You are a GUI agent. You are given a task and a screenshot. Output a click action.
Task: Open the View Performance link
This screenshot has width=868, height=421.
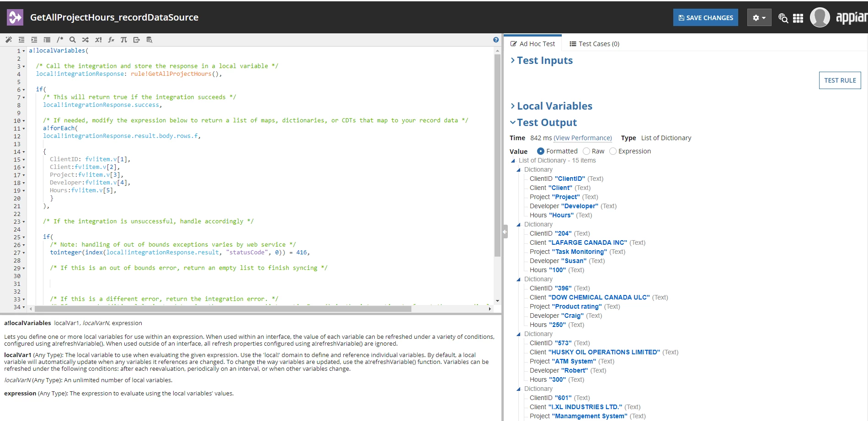click(x=583, y=138)
